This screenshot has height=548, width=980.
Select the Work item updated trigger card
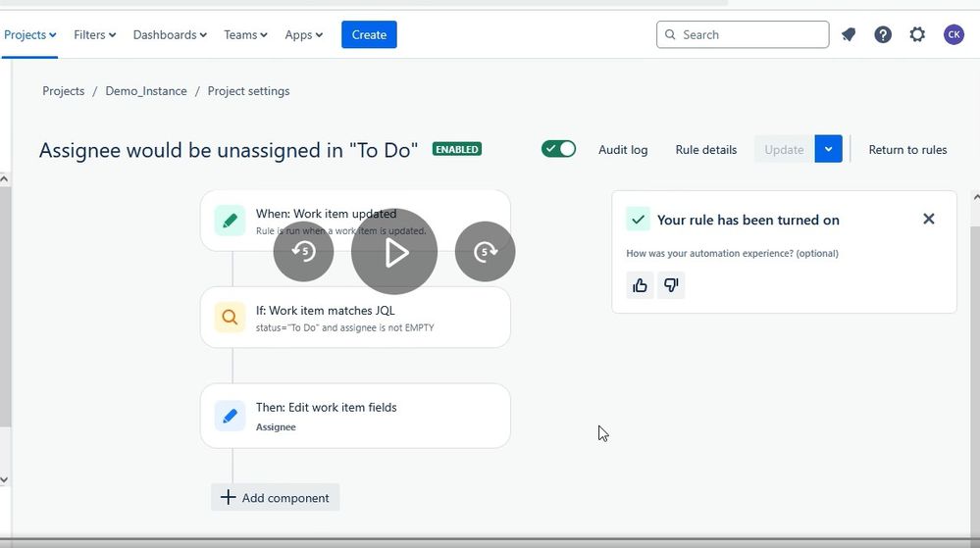(355, 221)
